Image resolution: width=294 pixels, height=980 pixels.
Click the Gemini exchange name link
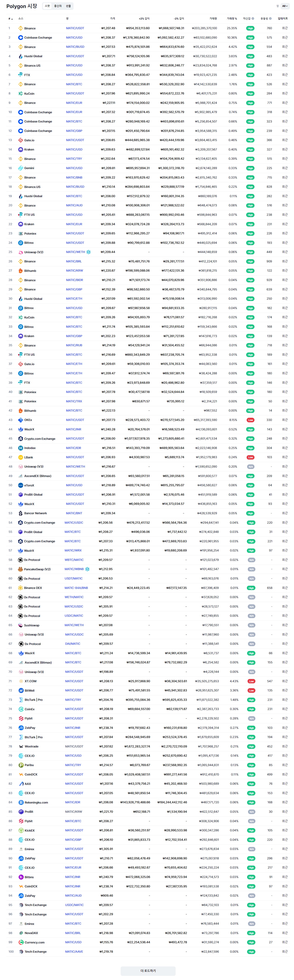(29, 168)
